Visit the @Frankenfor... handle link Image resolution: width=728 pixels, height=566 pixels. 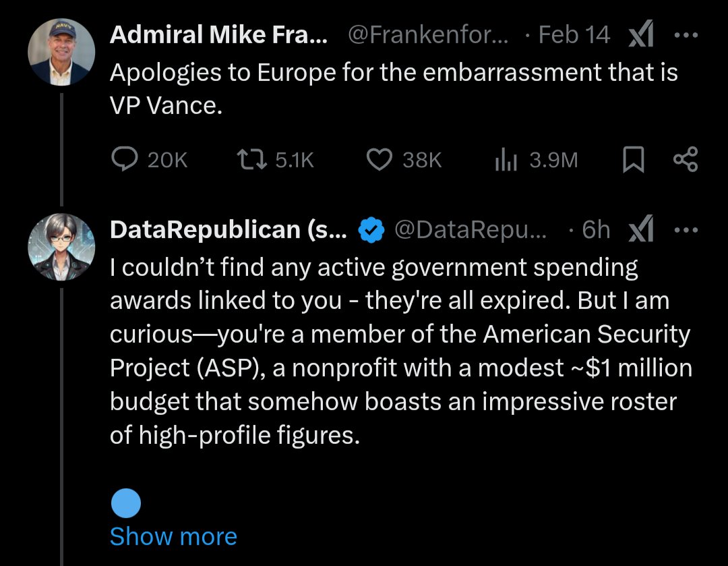(x=427, y=35)
